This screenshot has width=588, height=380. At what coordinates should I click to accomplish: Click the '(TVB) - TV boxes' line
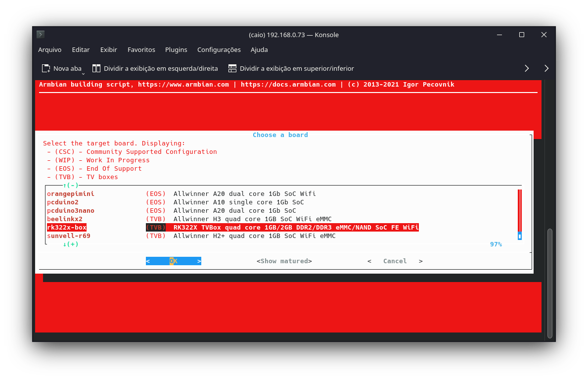point(83,177)
